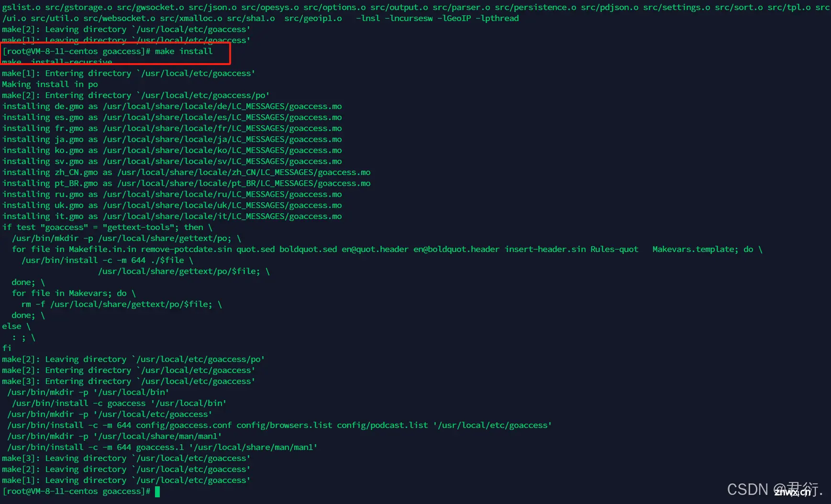Image resolution: width=831 pixels, height=504 pixels.
Task: Click the line installing config/goaccess.conf
Action: [279, 425]
